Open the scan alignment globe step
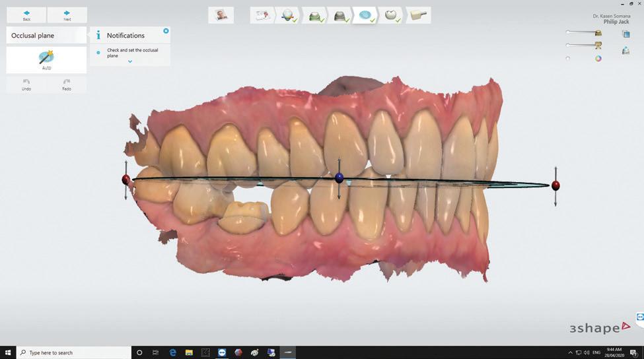The image size is (644, 359). click(x=288, y=15)
